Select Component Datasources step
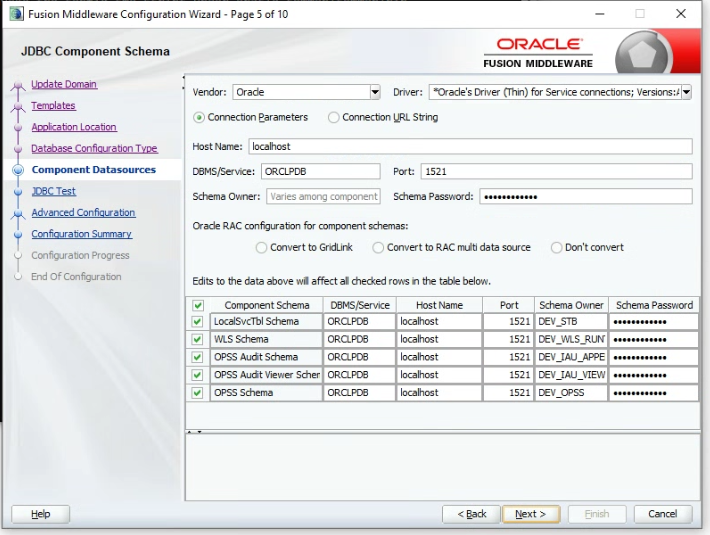 pos(94,170)
